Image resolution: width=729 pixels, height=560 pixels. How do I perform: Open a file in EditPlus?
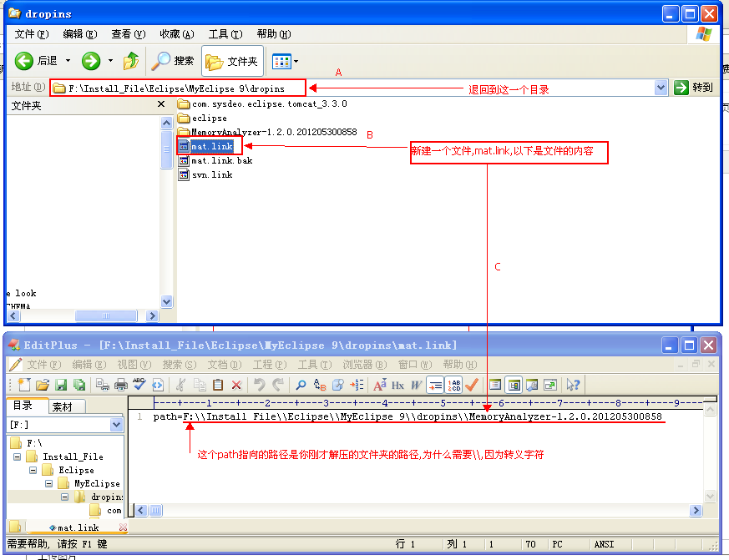click(44, 383)
